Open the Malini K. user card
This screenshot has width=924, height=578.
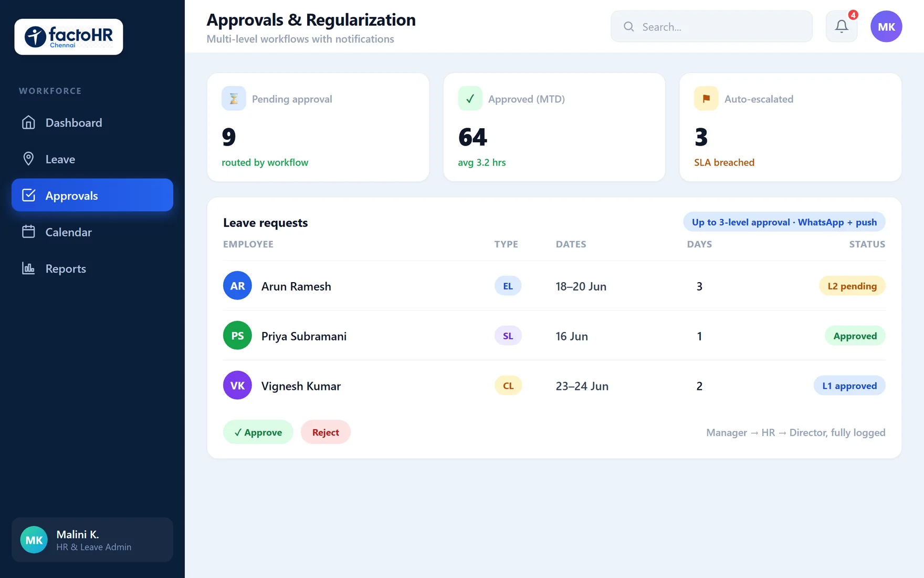pyautogui.click(x=92, y=540)
